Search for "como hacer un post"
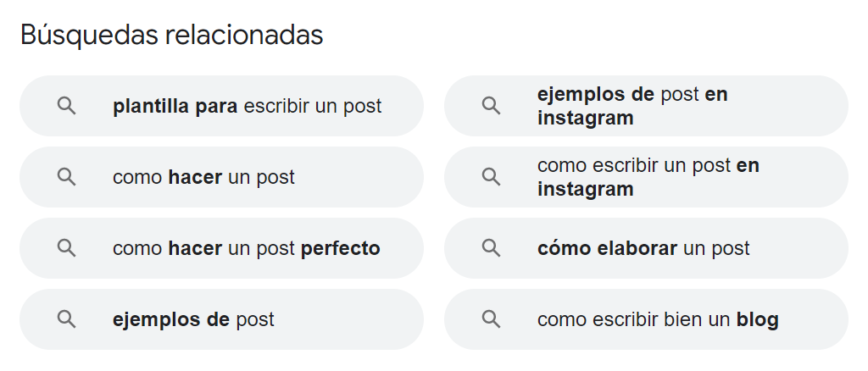Screen dimensions: 868x371 pos(203,177)
